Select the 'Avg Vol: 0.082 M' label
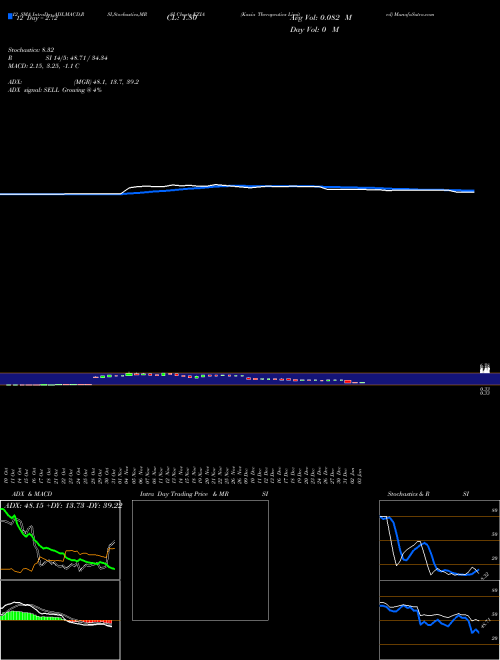Viewport: 500px width, 660px height. click(x=321, y=18)
